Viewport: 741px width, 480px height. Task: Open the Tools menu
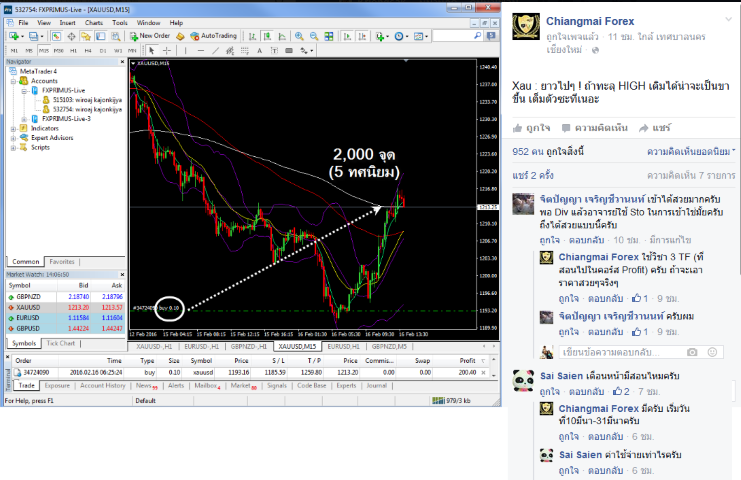120,23
